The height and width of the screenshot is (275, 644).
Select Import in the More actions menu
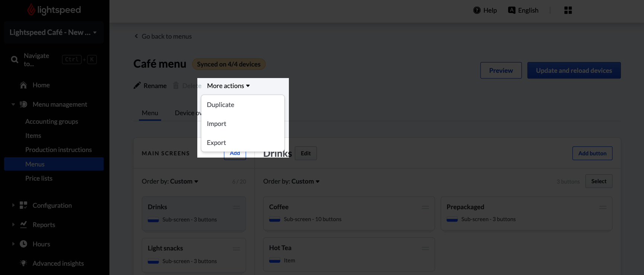coord(216,124)
